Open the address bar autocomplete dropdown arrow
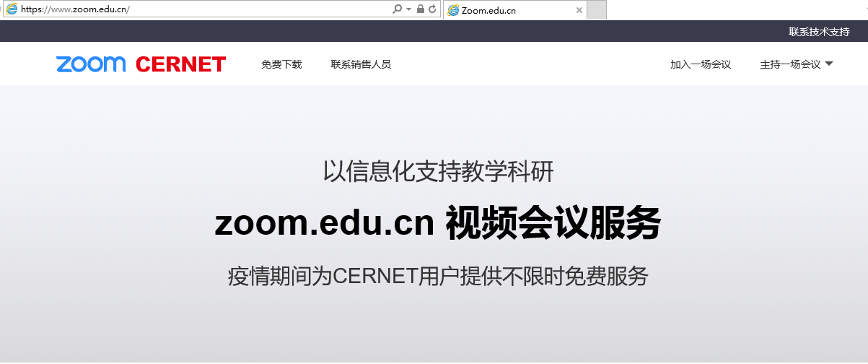The height and width of the screenshot is (364, 868). tap(408, 9)
